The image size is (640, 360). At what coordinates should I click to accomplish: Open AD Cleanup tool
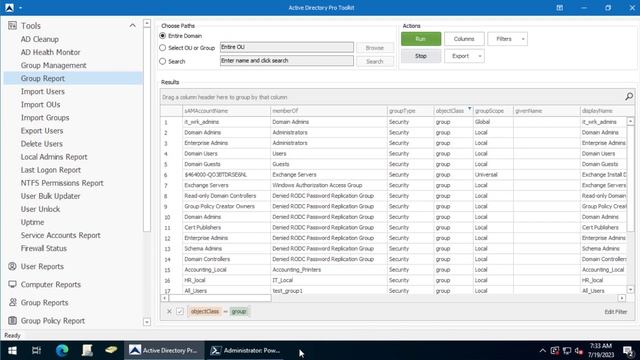tap(40, 39)
